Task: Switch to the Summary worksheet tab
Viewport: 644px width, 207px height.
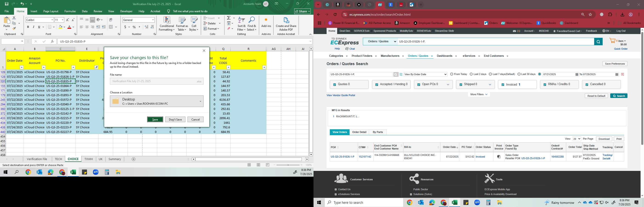Action: 115,159
